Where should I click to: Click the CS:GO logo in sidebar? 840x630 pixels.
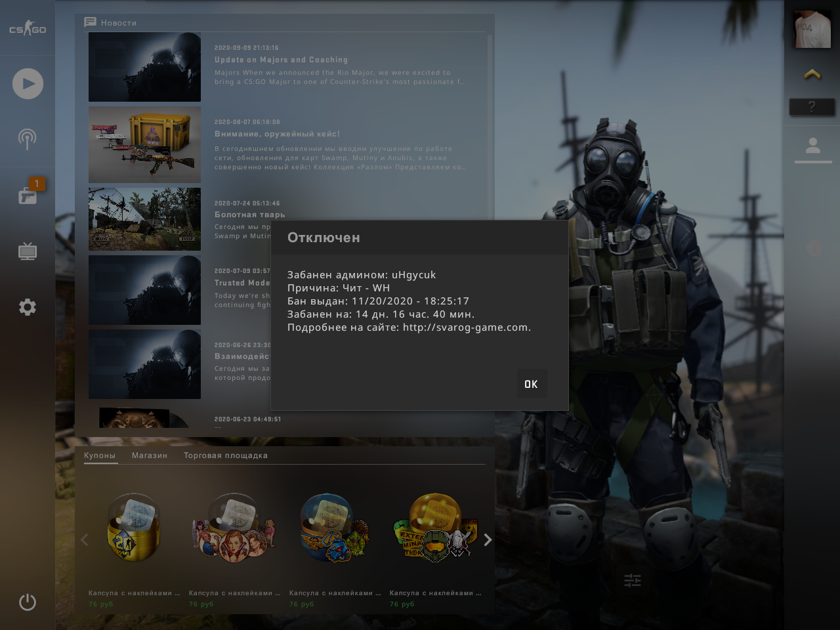[x=28, y=28]
